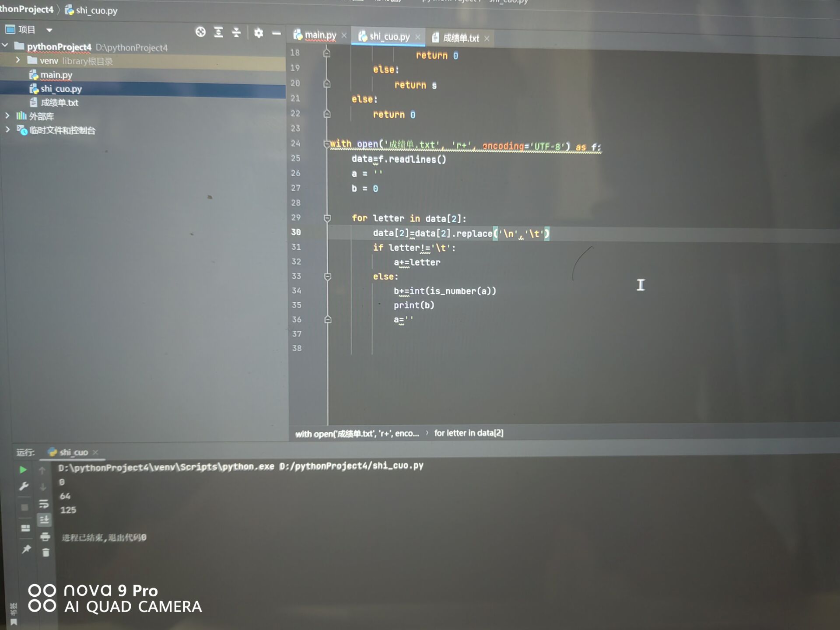Expand the 外部库 tree node
This screenshot has width=840, height=630.
[x=7, y=116]
